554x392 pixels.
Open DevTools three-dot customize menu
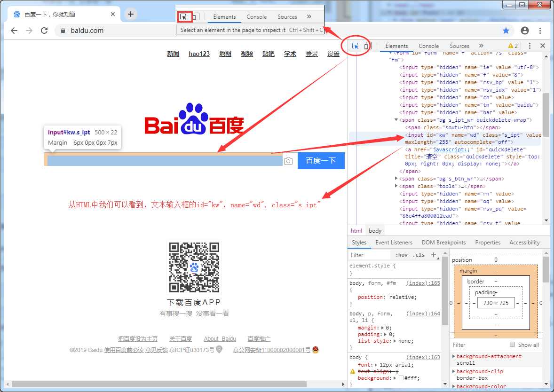point(529,46)
